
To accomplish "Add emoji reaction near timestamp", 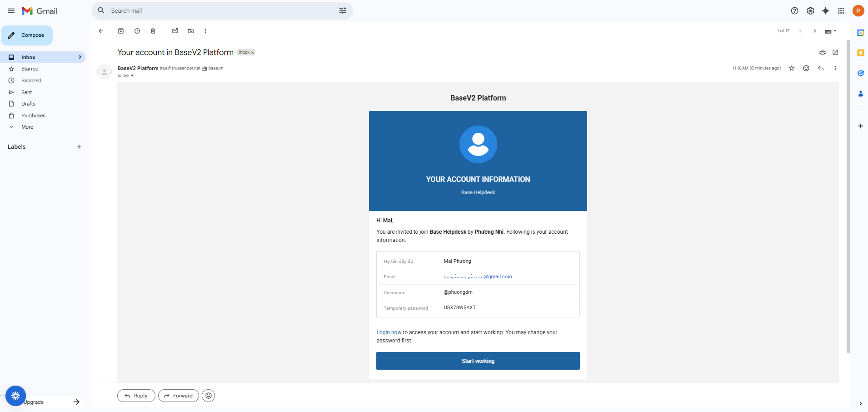I will coord(806,68).
